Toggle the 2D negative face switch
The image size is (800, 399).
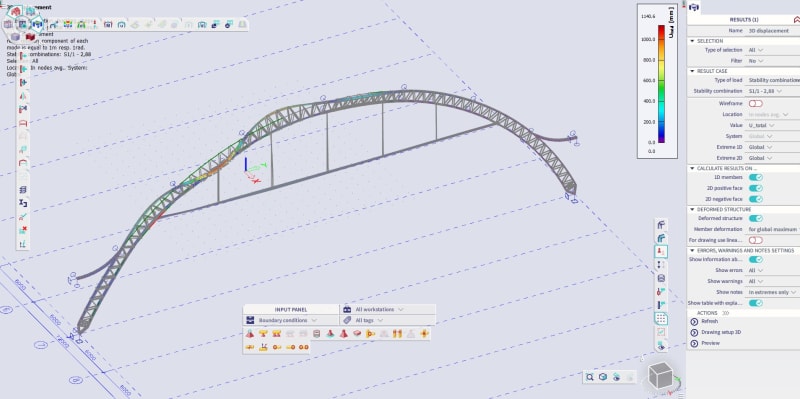pos(756,199)
